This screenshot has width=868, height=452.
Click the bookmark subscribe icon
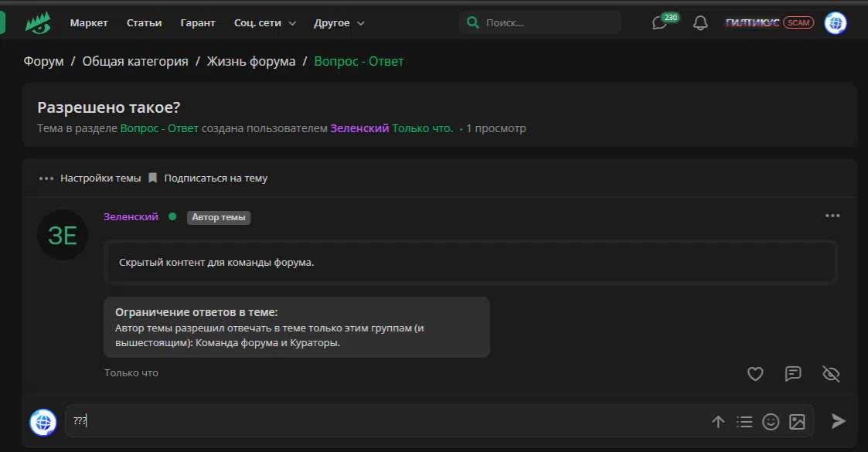coord(153,178)
